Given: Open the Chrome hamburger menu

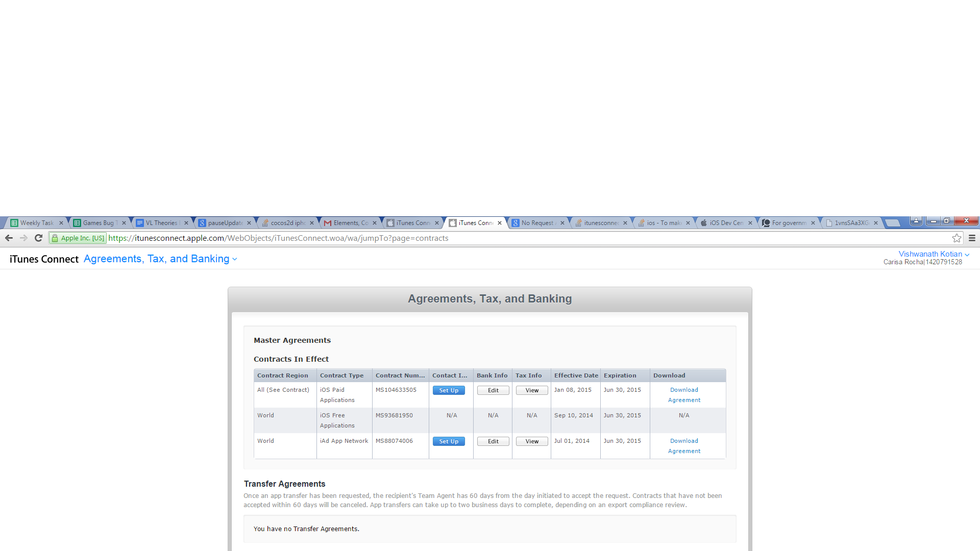Looking at the screenshot, I should point(972,238).
